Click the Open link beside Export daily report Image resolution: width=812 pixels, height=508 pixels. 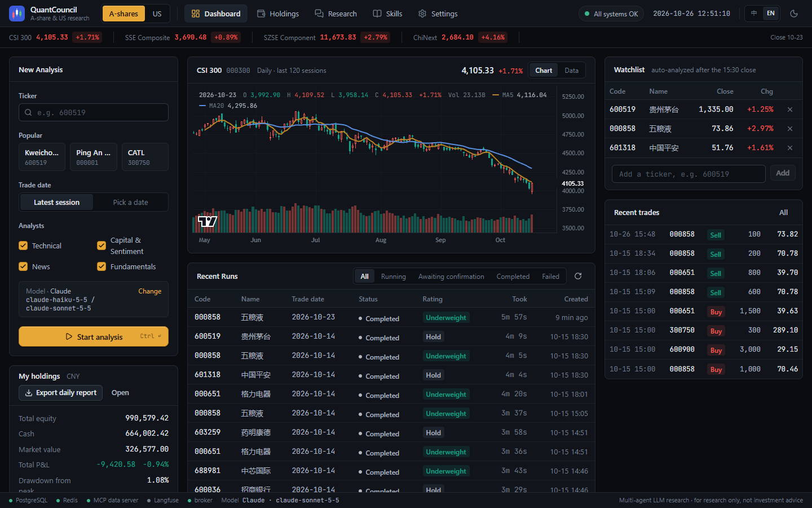120,393
